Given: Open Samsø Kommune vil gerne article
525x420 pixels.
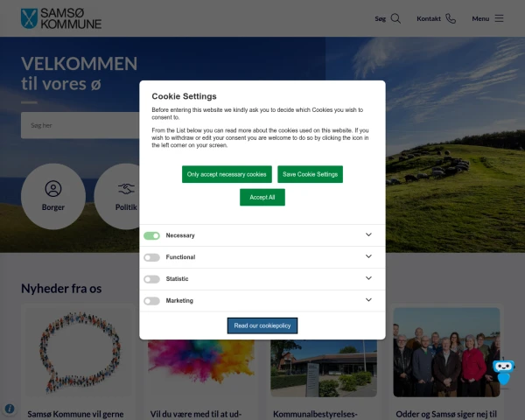Looking at the screenshot, I should pos(75,414).
